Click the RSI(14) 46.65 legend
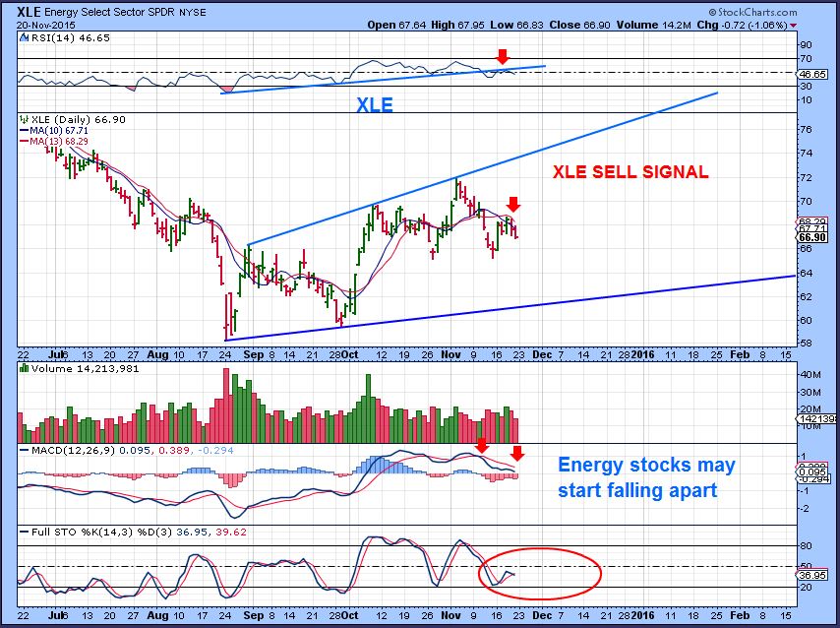Image resolution: width=840 pixels, height=628 pixels. coord(71,37)
